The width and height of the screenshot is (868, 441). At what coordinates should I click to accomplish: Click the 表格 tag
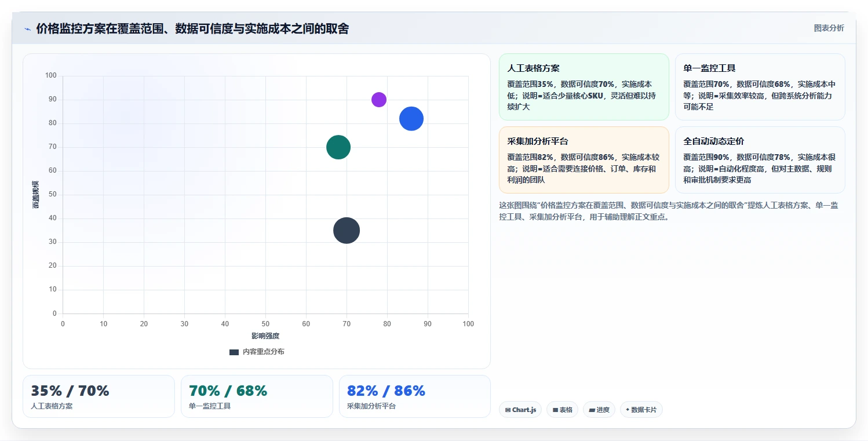(x=562, y=410)
